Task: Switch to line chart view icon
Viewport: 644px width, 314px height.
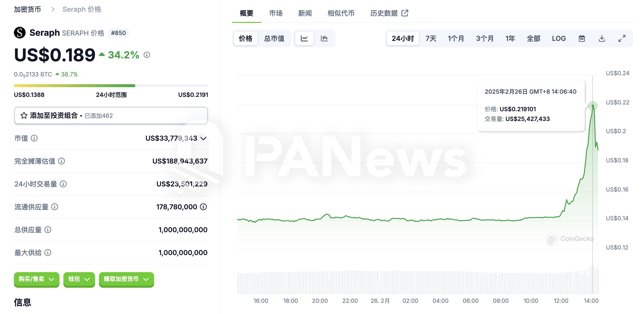Action: click(x=304, y=38)
